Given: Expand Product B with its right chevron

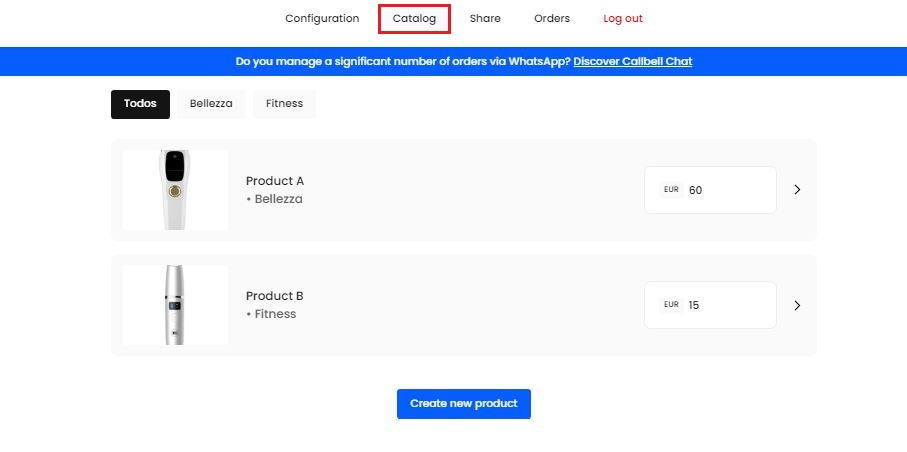Looking at the screenshot, I should point(797,305).
